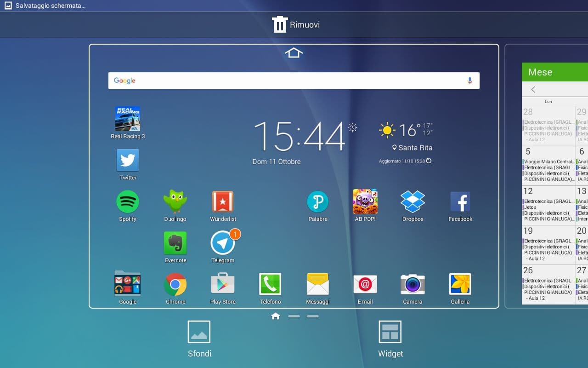Set this page as home via house icon

click(x=294, y=53)
